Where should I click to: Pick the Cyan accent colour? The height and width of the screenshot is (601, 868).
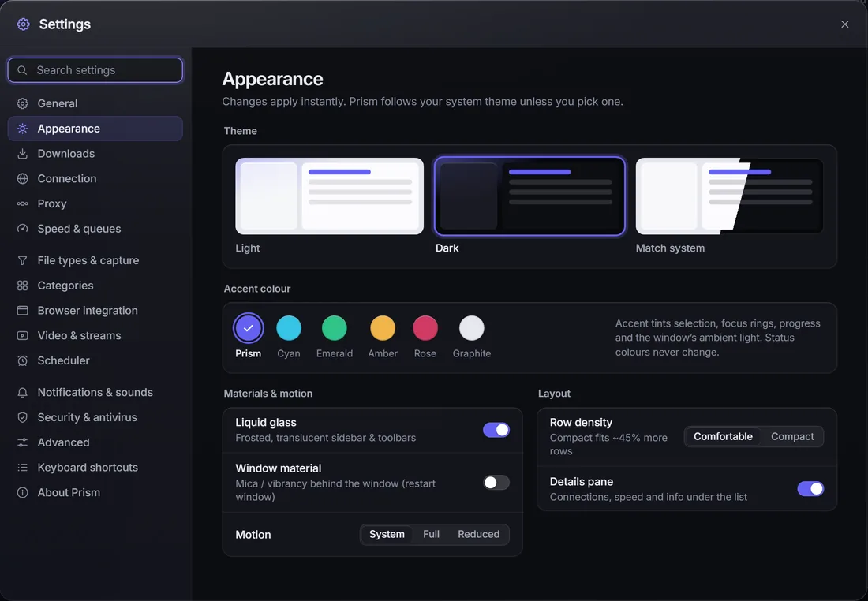(288, 328)
